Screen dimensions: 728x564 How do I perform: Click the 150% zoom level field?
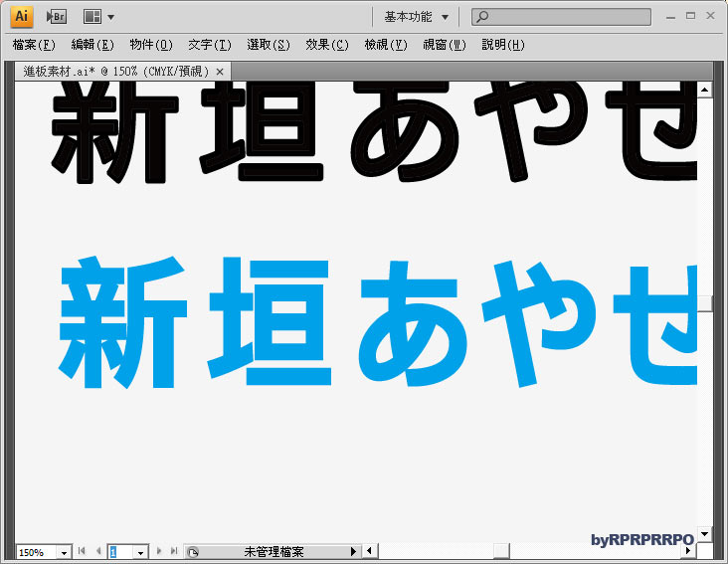coord(37,552)
